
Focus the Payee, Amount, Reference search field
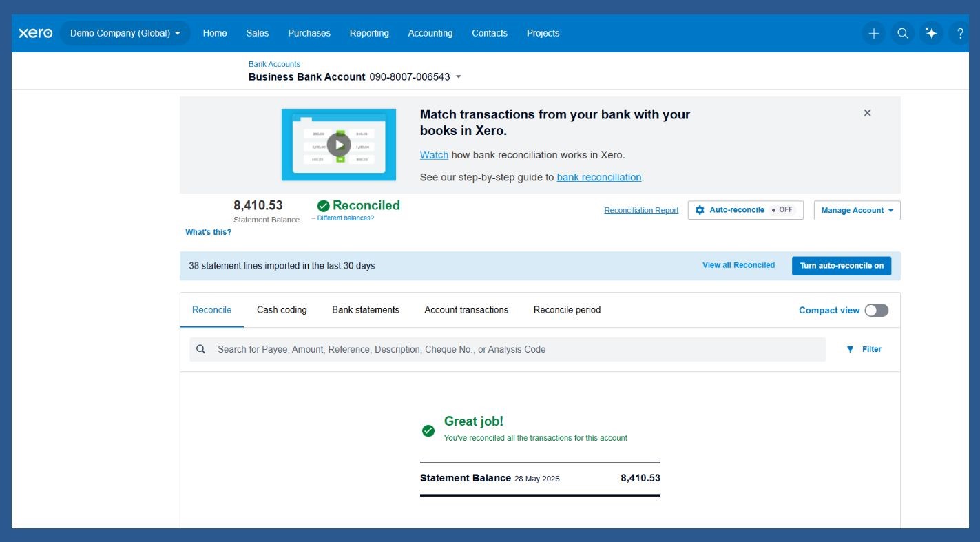[508, 349]
